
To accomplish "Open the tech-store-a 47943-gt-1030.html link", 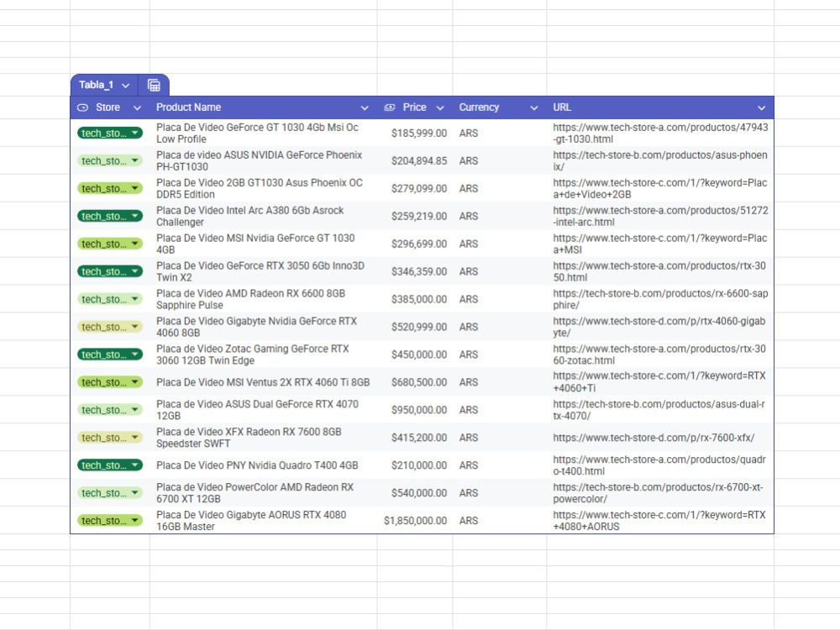I will pos(660,133).
